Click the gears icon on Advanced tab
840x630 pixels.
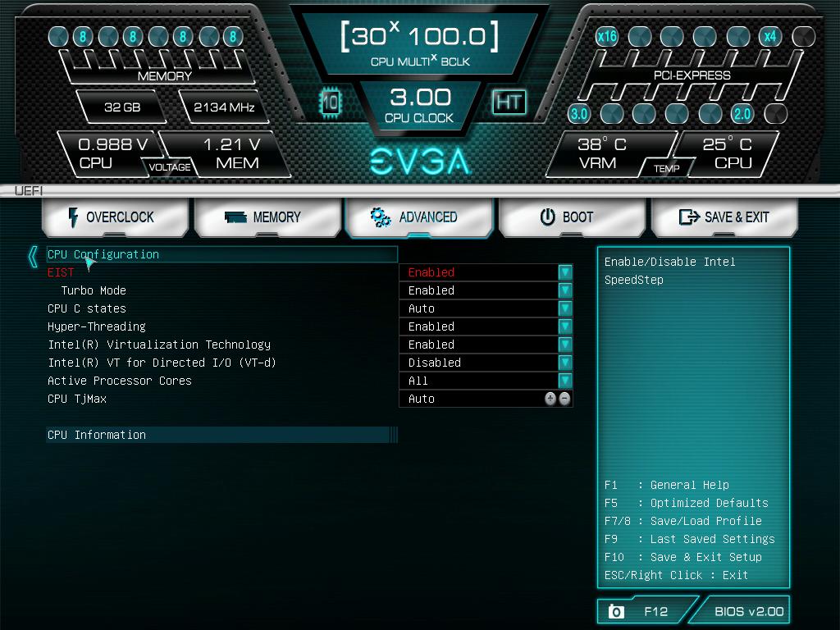pos(379,217)
